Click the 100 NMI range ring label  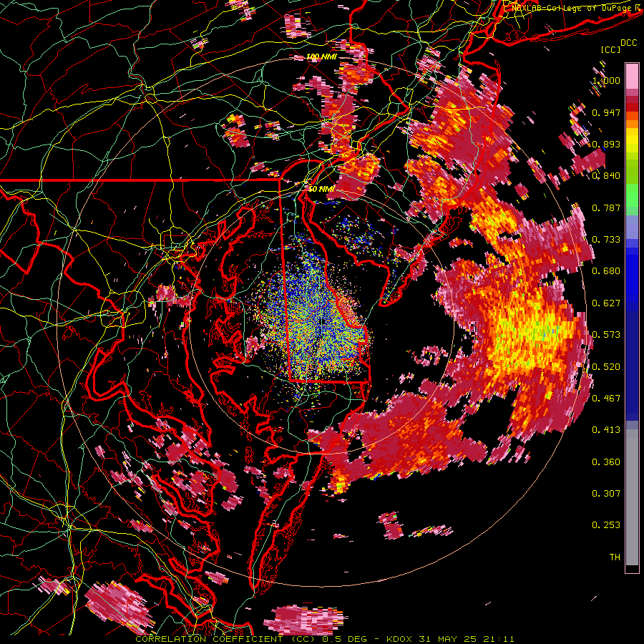tap(321, 57)
